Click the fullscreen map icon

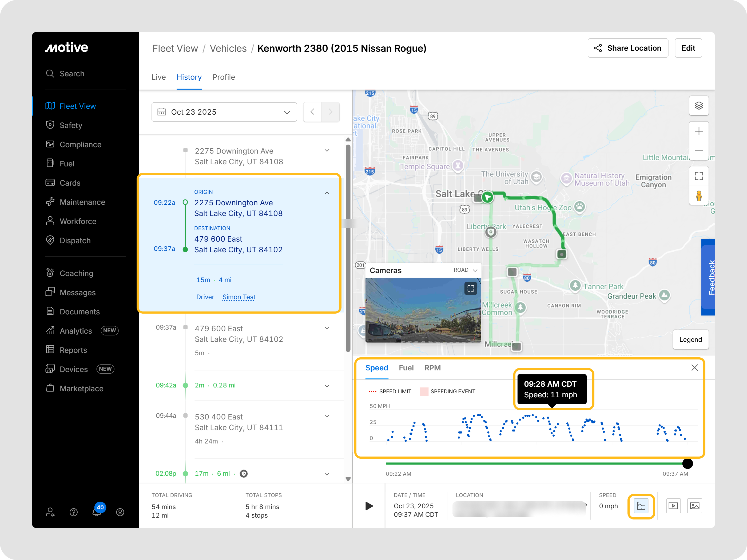point(698,176)
